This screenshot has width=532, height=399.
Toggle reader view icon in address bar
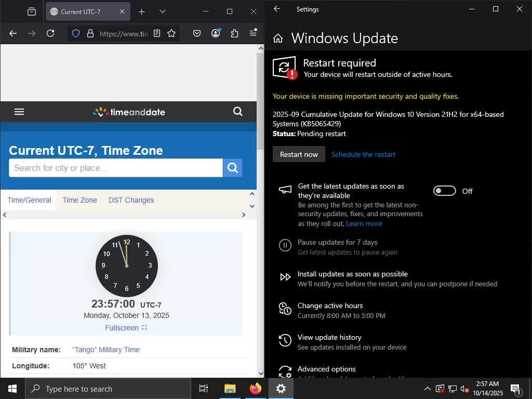157,33
